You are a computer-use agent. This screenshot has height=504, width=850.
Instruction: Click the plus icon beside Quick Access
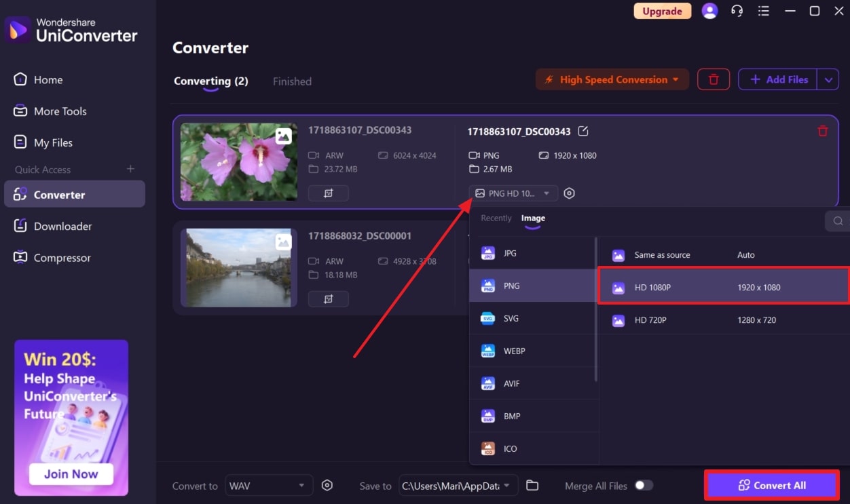coord(131,169)
